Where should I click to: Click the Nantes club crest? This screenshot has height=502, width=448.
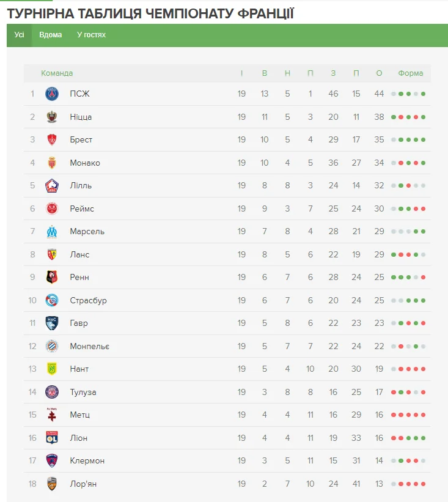52,369
